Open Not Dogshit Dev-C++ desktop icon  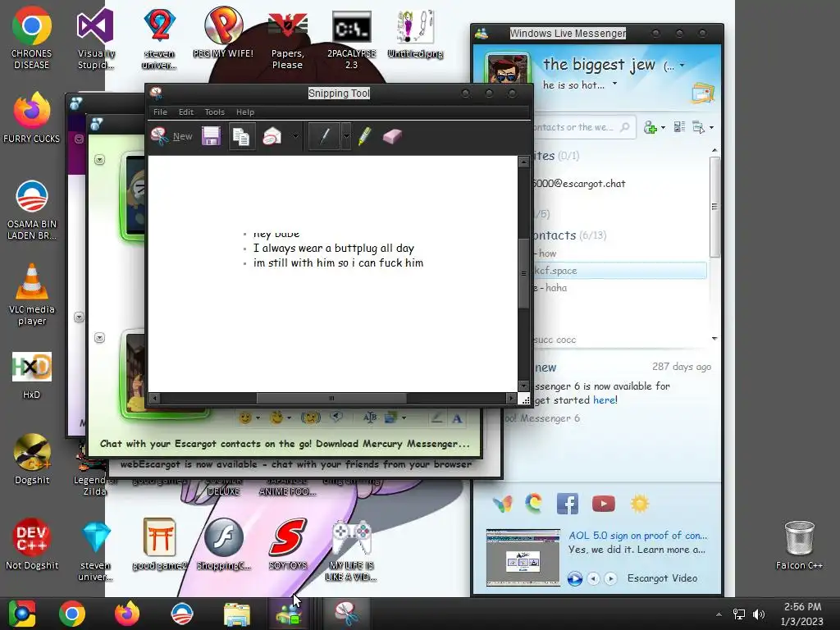point(32,544)
